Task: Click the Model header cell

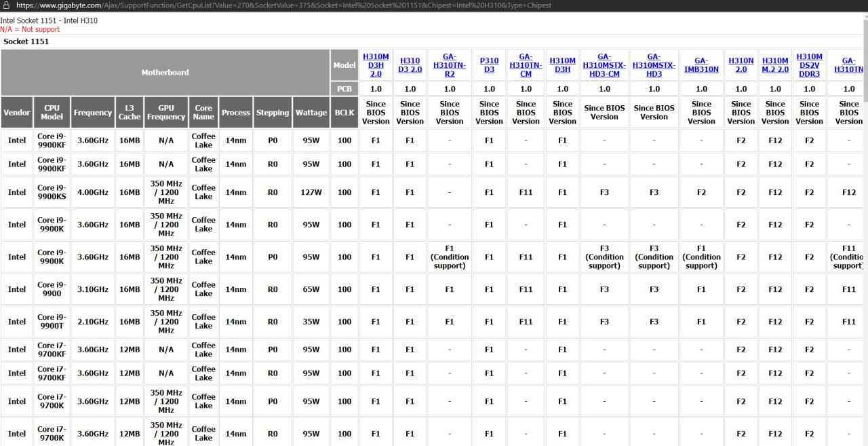Action: [344, 65]
